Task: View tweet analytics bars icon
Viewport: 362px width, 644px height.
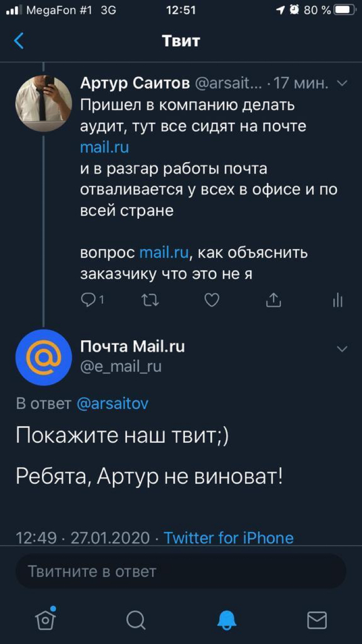Action: pos(337,300)
